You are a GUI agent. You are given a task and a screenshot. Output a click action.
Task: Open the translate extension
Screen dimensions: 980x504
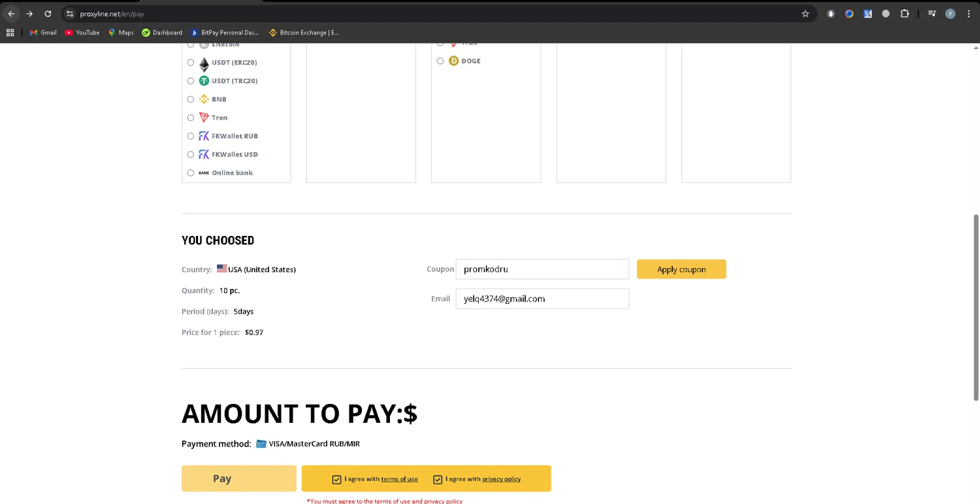[868, 14]
